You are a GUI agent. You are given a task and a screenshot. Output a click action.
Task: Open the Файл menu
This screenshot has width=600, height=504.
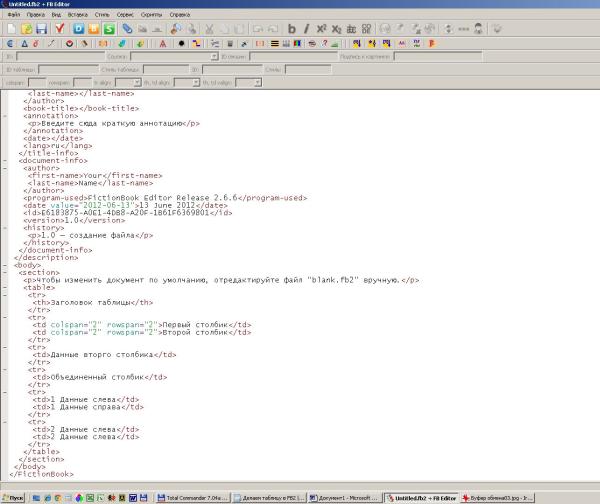click(x=13, y=16)
